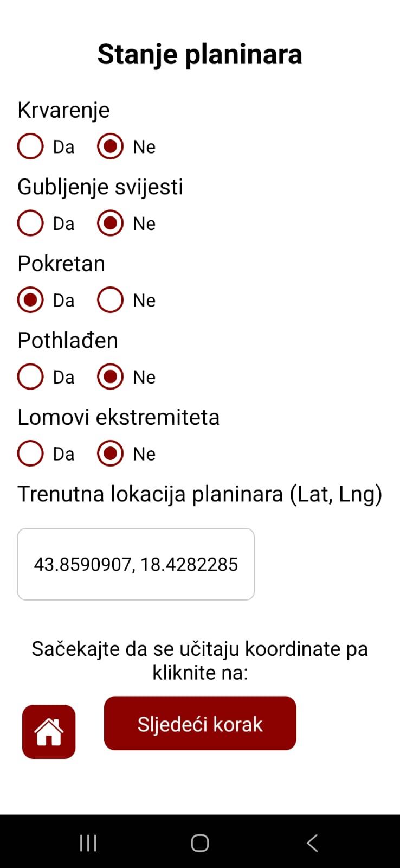The image size is (400, 868).
Task: Tap the coordinates input field
Action: tap(136, 564)
